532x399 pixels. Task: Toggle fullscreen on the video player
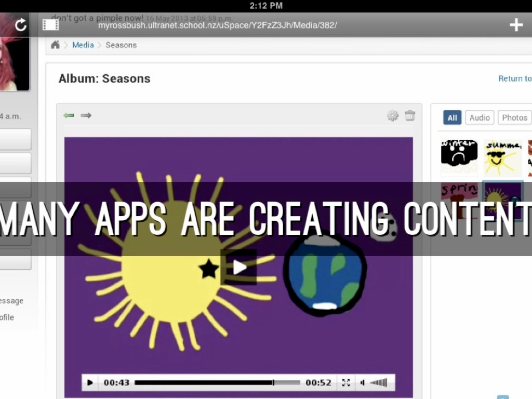click(x=346, y=382)
